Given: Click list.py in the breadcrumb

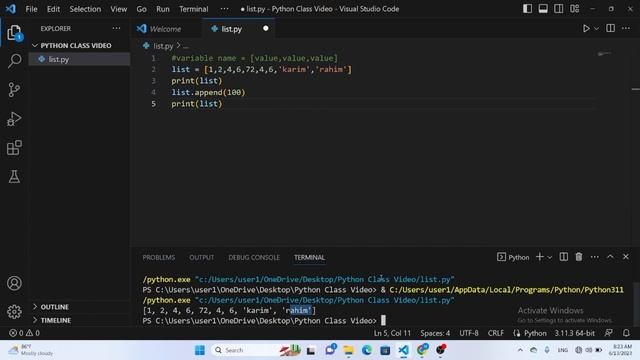Looking at the screenshot, I should 163,46.
